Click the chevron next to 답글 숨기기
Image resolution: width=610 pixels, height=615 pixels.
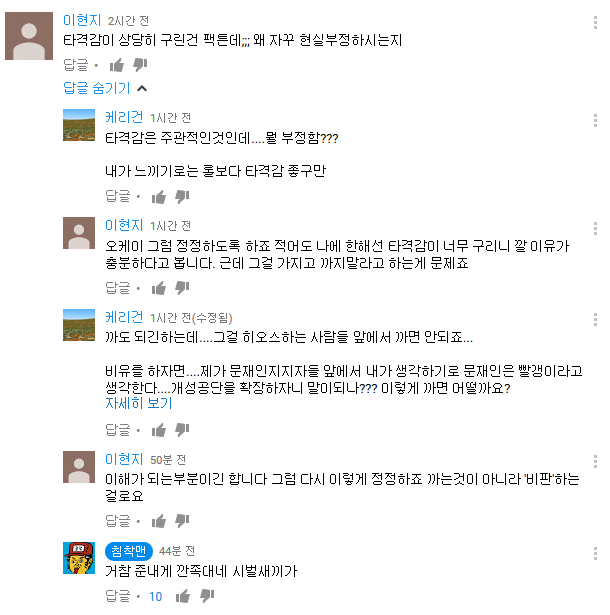point(142,89)
